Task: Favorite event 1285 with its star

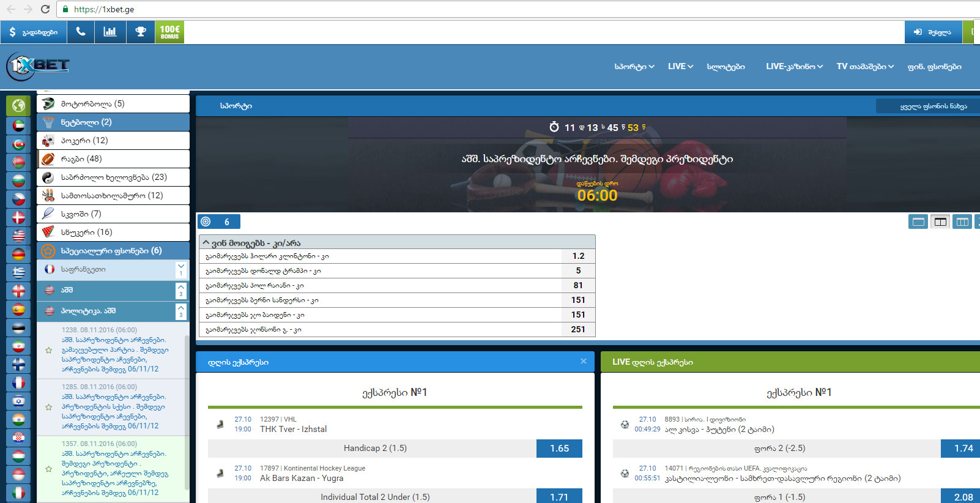Action: (x=48, y=407)
